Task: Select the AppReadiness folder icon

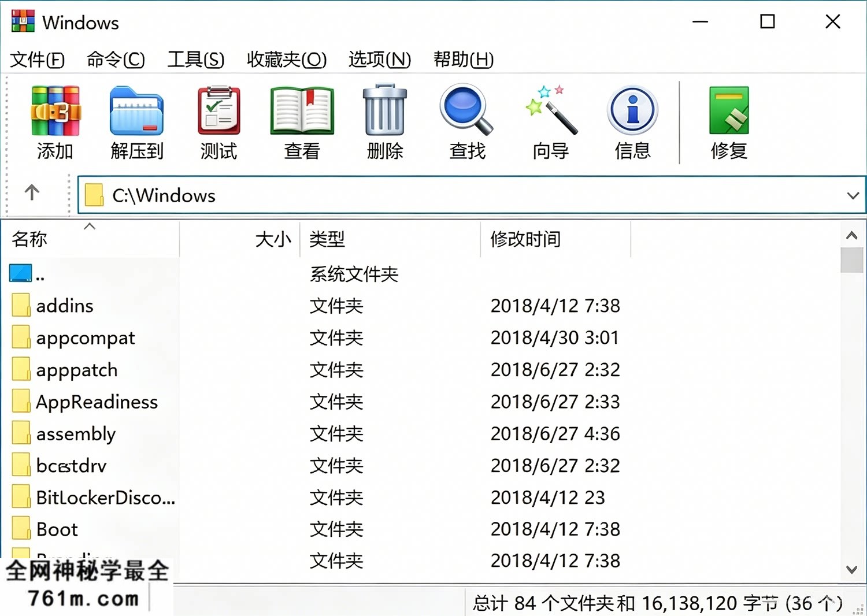Action: point(21,400)
